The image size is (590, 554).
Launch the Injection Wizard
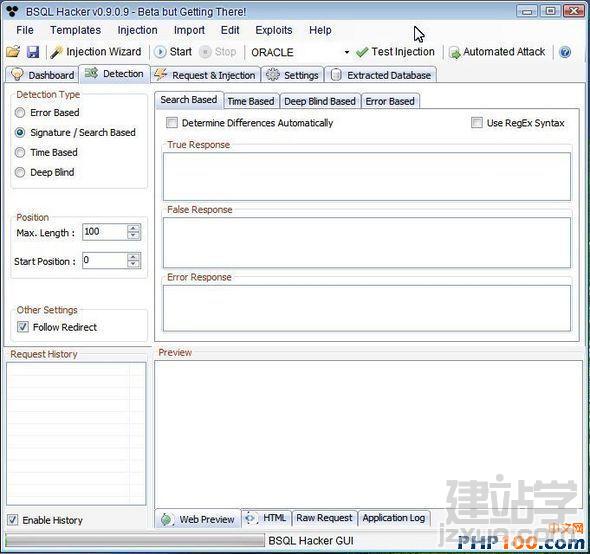coord(96,52)
